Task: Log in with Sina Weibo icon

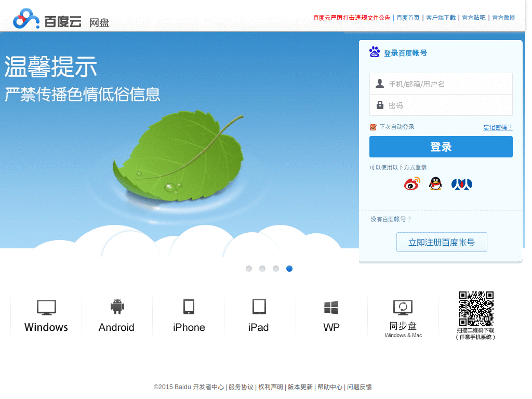Action: coord(412,183)
